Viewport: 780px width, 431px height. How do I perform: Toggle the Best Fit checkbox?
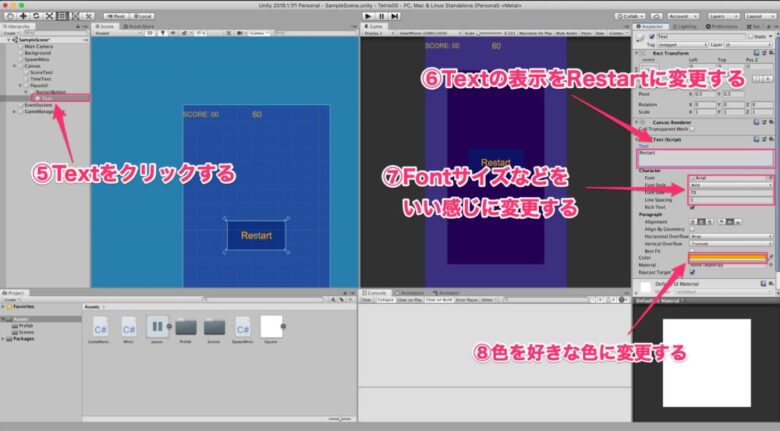pyautogui.click(x=692, y=251)
